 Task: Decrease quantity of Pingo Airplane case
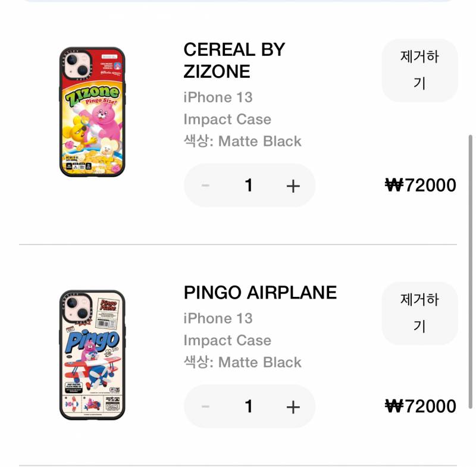(x=206, y=407)
